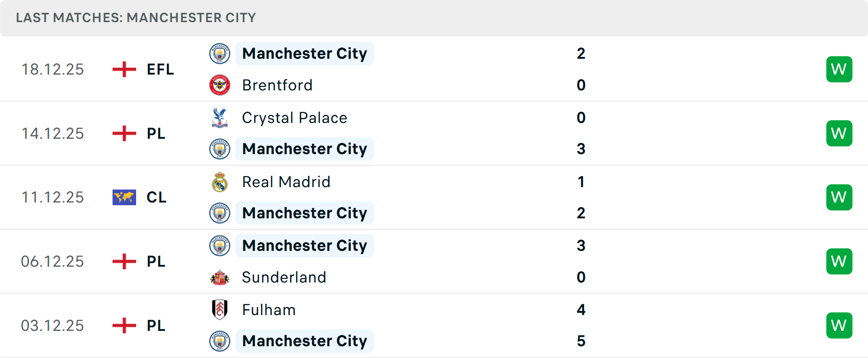Click the Crystal Palace eagle crest

[x=220, y=118]
